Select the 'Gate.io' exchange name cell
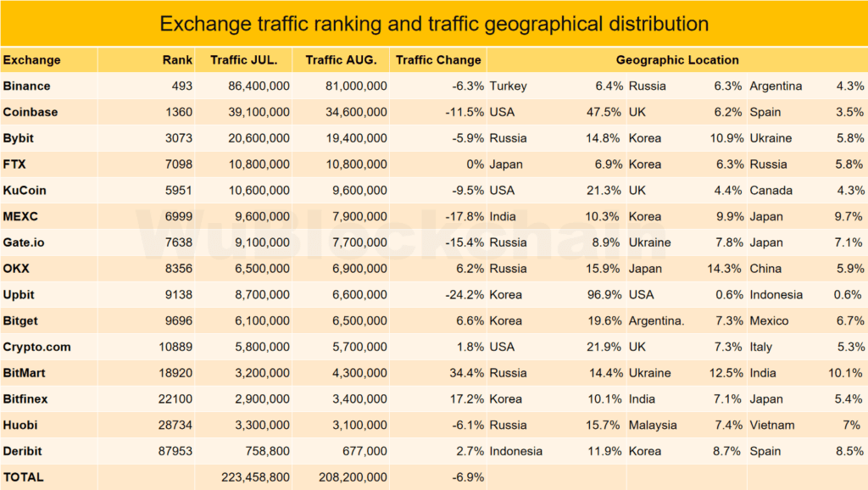 [23, 242]
